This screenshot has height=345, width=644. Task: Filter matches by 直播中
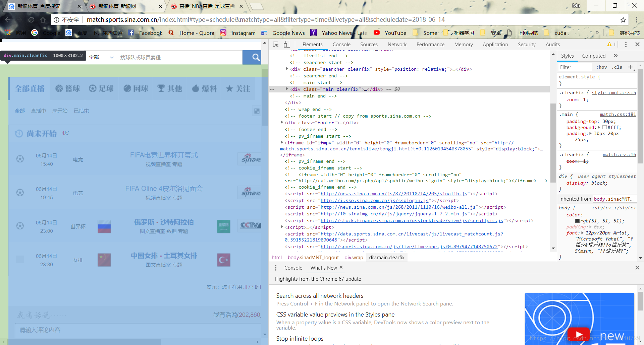pyautogui.click(x=39, y=111)
